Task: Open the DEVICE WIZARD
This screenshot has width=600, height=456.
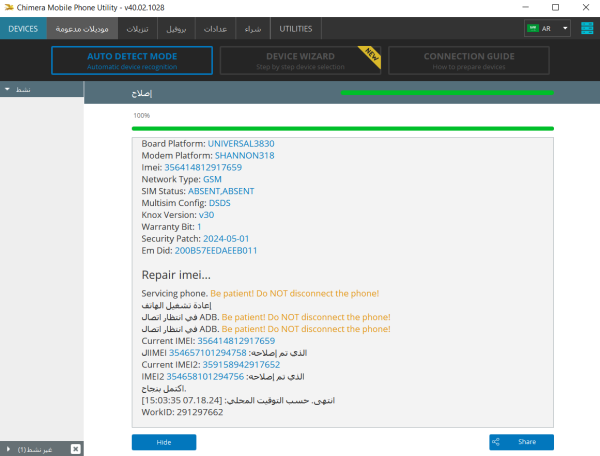Action: pyautogui.click(x=300, y=60)
